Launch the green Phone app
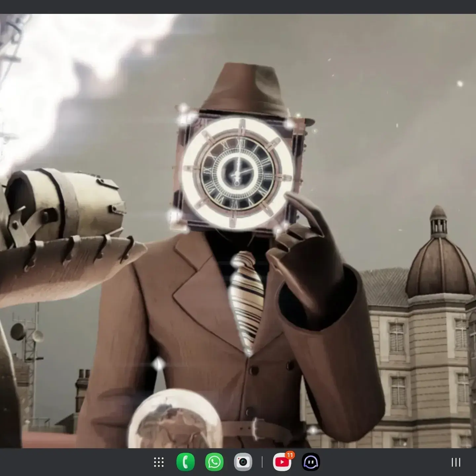Image resolution: width=476 pixels, height=476 pixels. 185,462
